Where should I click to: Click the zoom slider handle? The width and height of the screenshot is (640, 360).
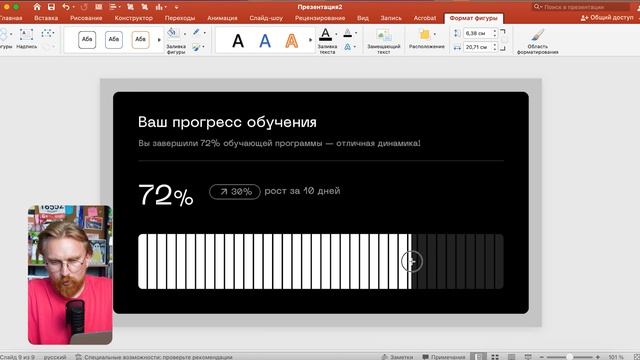[569, 357]
